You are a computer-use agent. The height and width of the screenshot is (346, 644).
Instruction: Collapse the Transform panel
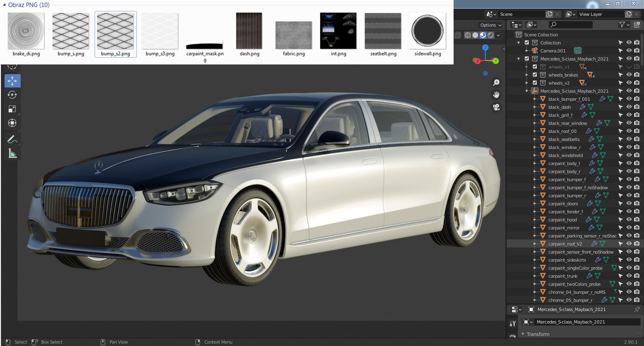tap(523, 334)
